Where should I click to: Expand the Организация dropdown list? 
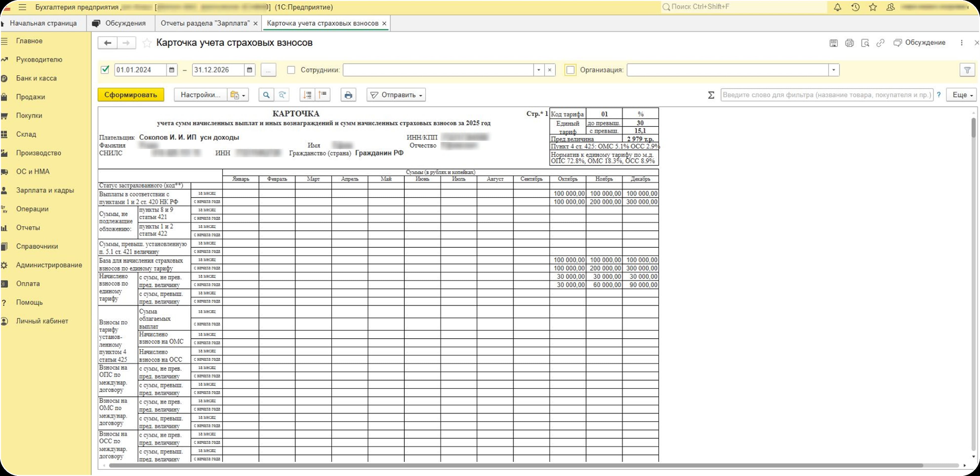pos(834,70)
